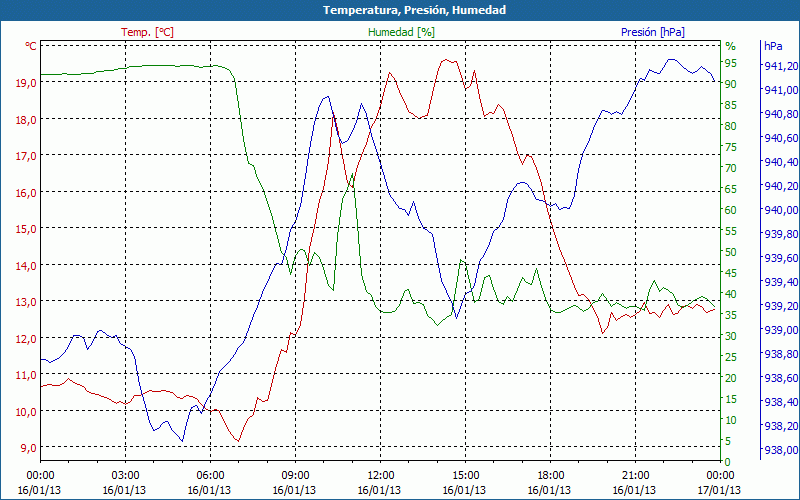This screenshot has height=500, width=800.
Task: Click pressure axis value '939,20'
Action: [781, 306]
